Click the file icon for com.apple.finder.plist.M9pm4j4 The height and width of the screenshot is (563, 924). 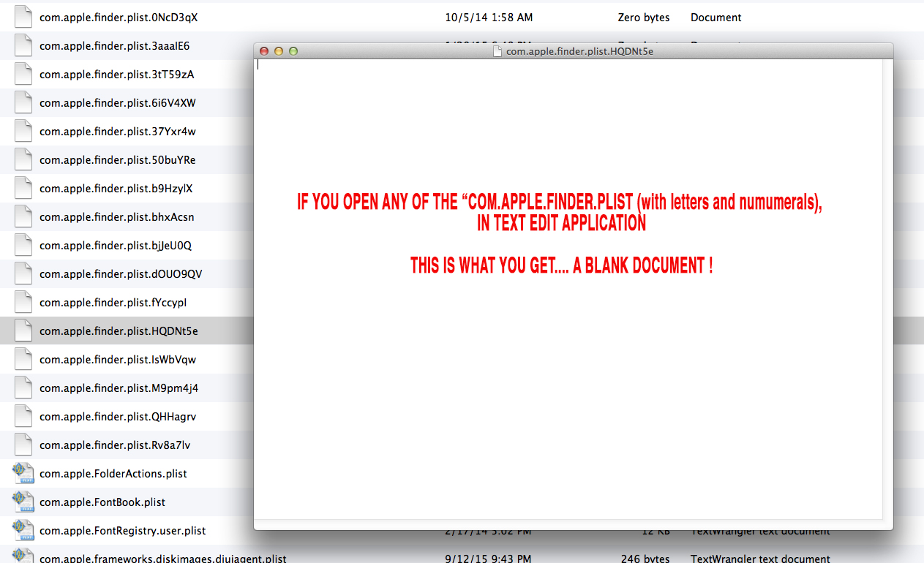click(x=23, y=388)
